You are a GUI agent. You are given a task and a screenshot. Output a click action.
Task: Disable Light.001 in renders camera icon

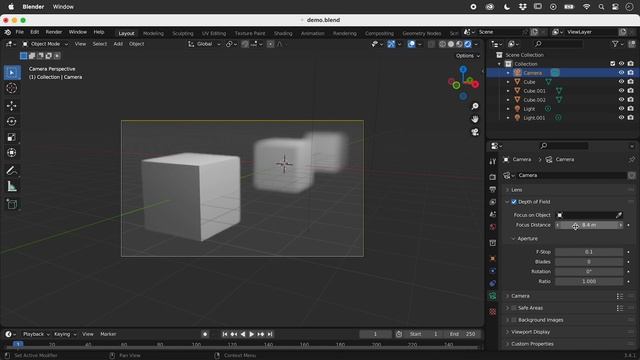(x=631, y=118)
